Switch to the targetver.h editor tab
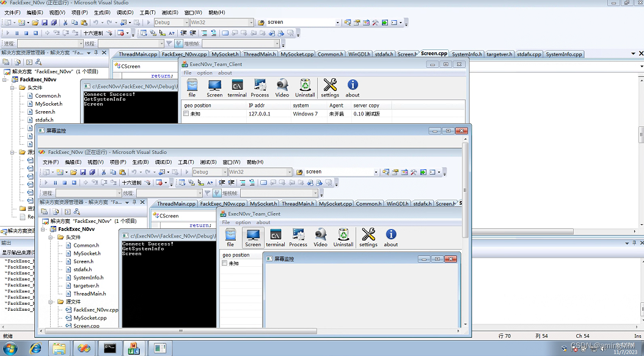644x356 pixels. point(499,54)
